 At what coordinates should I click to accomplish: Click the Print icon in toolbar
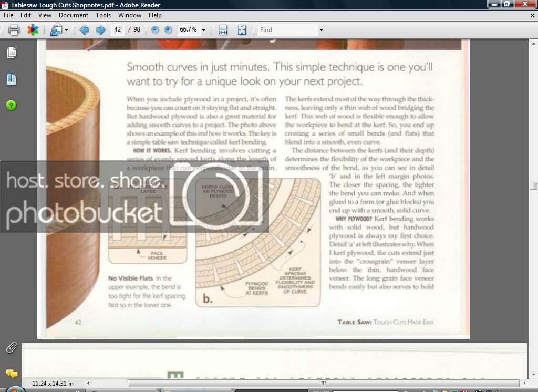click(x=14, y=30)
